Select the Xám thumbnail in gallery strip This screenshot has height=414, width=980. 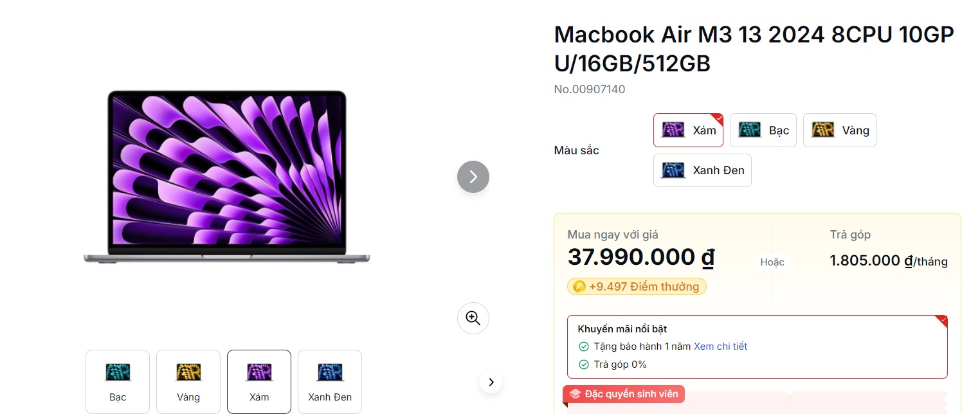259,382
